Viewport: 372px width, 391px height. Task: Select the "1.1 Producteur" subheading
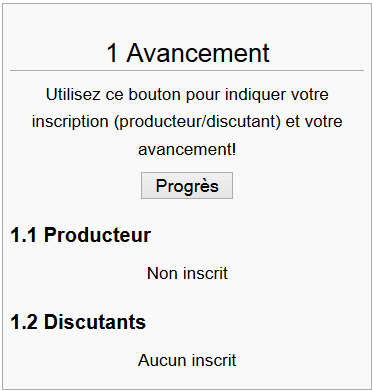point(81,235)
